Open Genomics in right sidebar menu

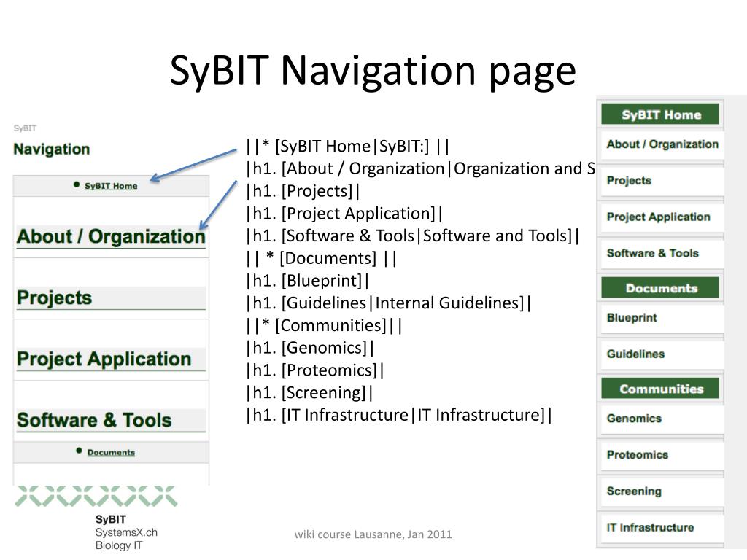(x=662, y=419)
